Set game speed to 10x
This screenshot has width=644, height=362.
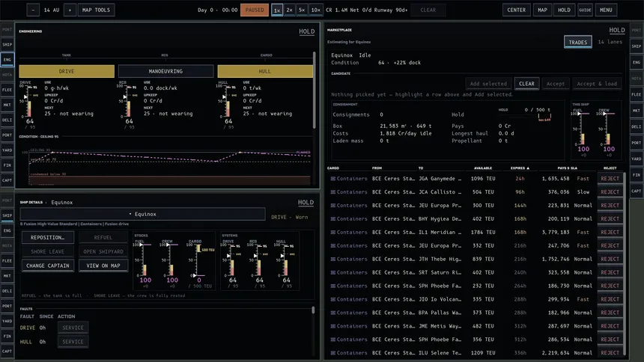pyautogui.click(x=315, y=10)
